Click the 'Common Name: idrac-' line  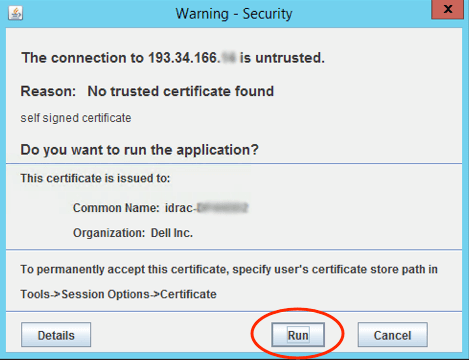pos(160,208)
